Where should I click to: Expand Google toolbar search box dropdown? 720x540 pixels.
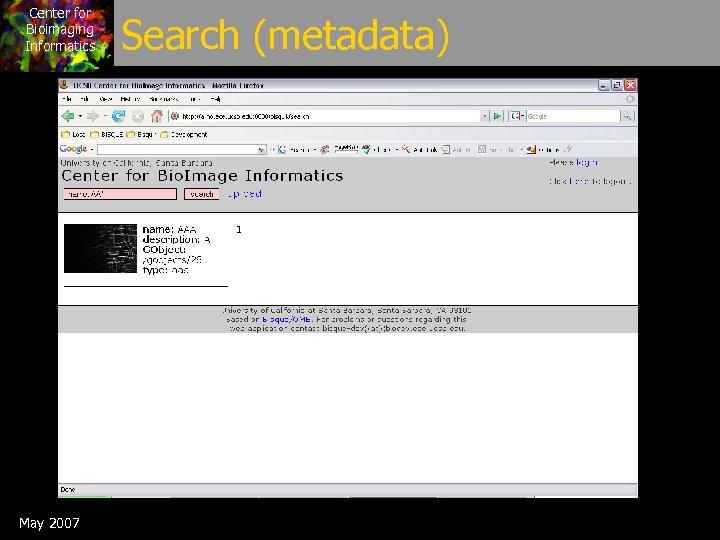[261, 150]
